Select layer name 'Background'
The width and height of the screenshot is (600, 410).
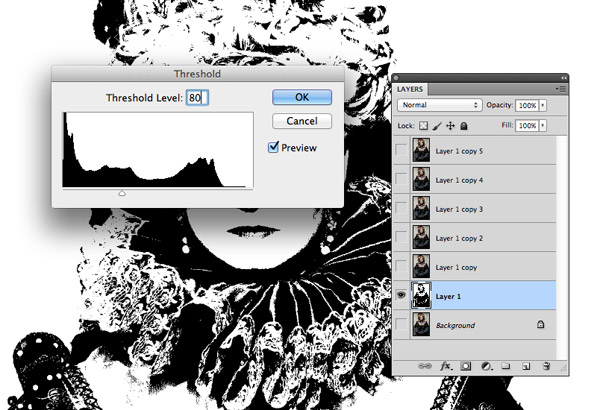point(455,325)
